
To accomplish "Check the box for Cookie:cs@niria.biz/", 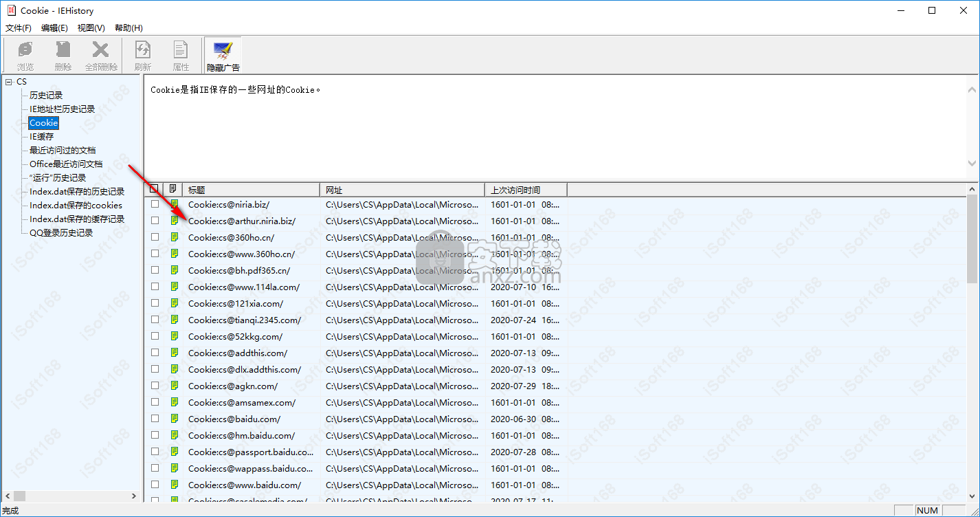I will pyautogui.click(x=155, y=204).
